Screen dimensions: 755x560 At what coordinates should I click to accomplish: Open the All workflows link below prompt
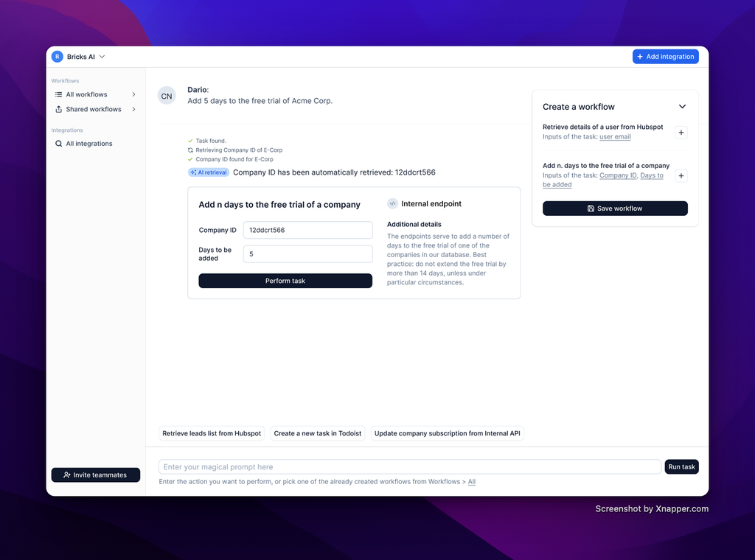[x=471, y=482]
